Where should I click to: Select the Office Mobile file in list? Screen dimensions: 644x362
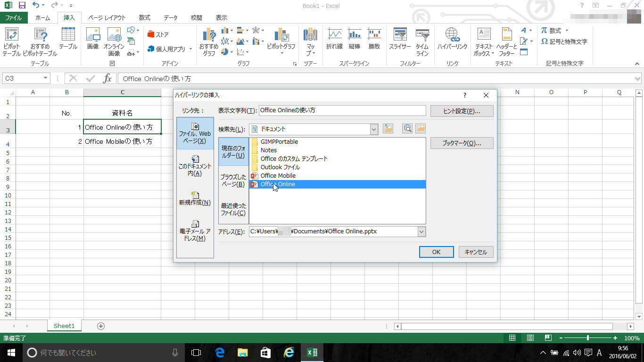click(x=338, y=176)
